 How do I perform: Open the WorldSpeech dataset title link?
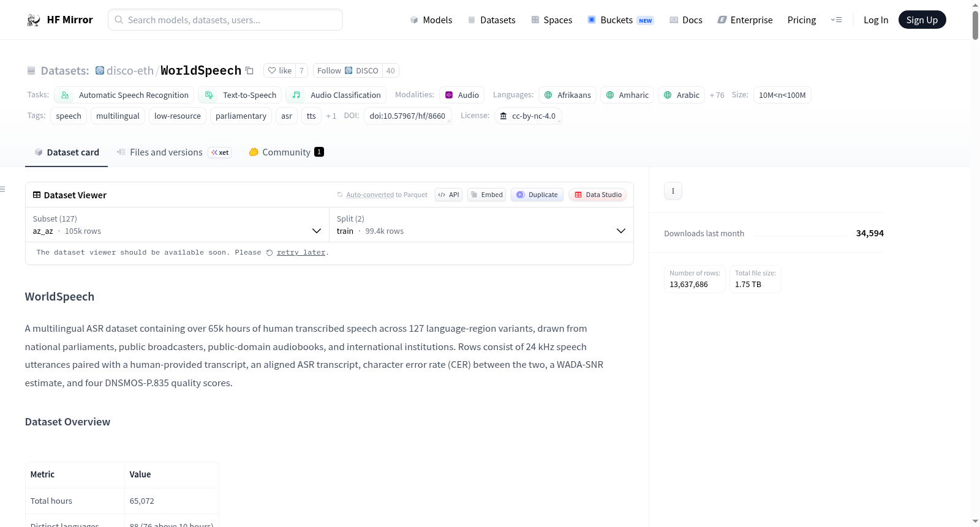(201, 70)
